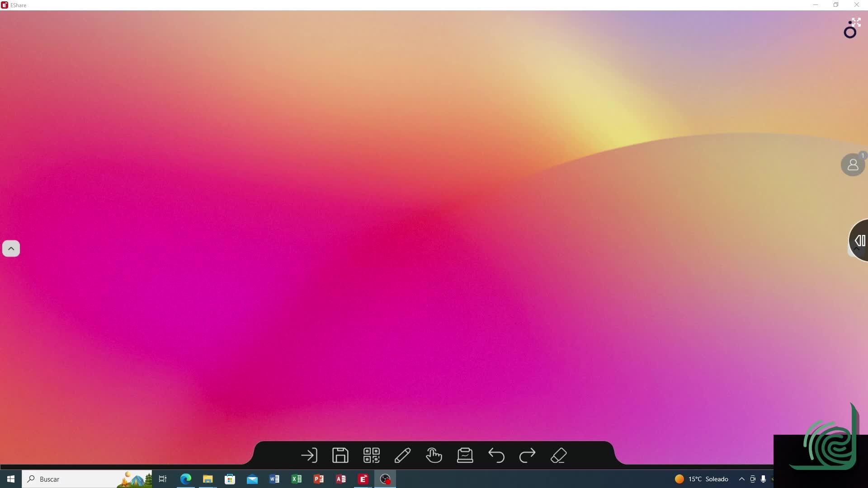Redo the annotation stroke
Image resolution: width=868 pixels, height=488 pixels.
point(527,455)
